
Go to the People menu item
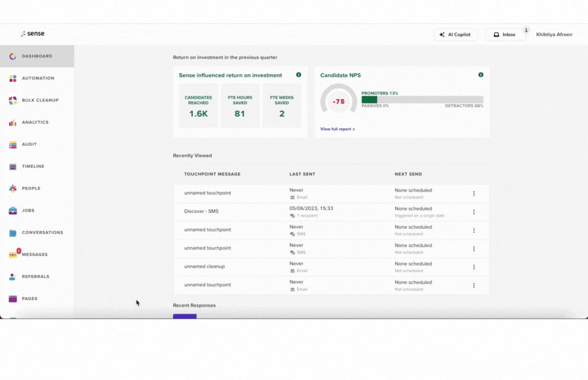(37, 188)
